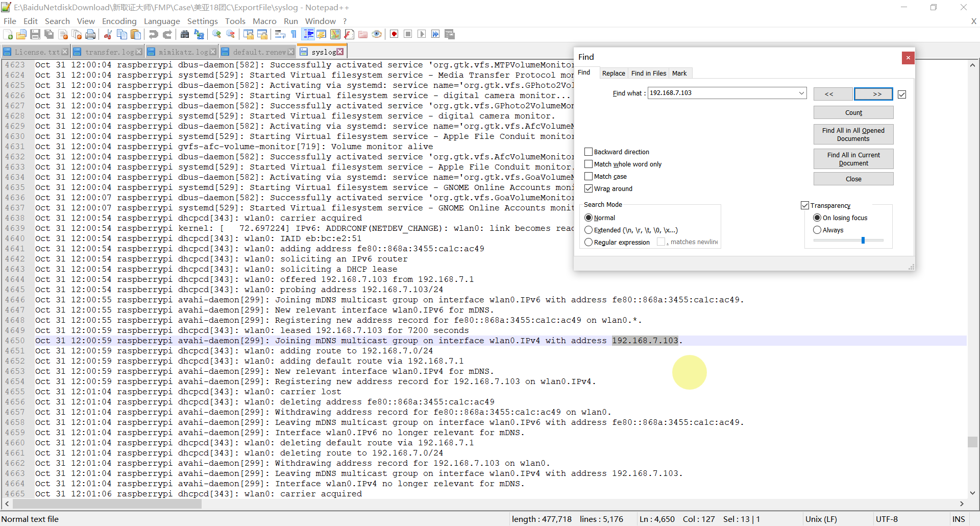980x526 pixels.
Task: Find next with the >> button
Action: point(873,94)
